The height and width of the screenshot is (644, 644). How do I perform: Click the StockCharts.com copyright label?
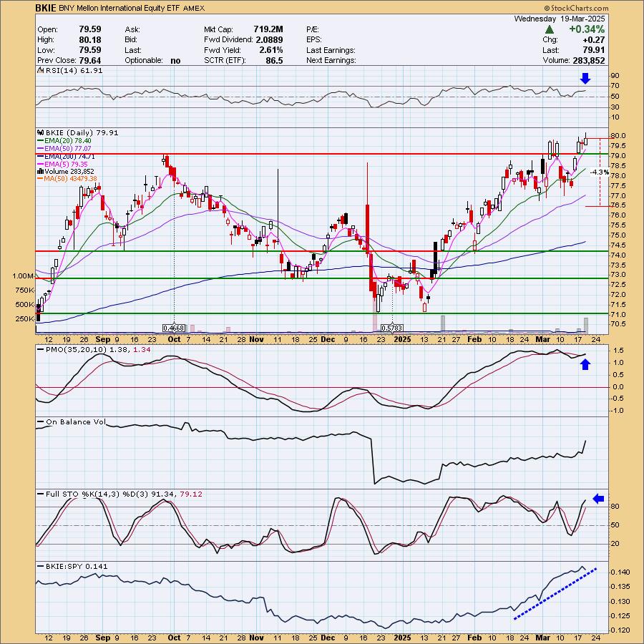pyautogui.click(x=576, y=8)
